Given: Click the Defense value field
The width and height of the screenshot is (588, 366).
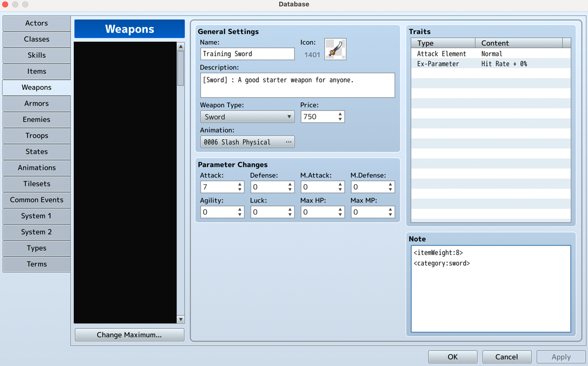Looking at the screenshot, I should tap(268, 187).
